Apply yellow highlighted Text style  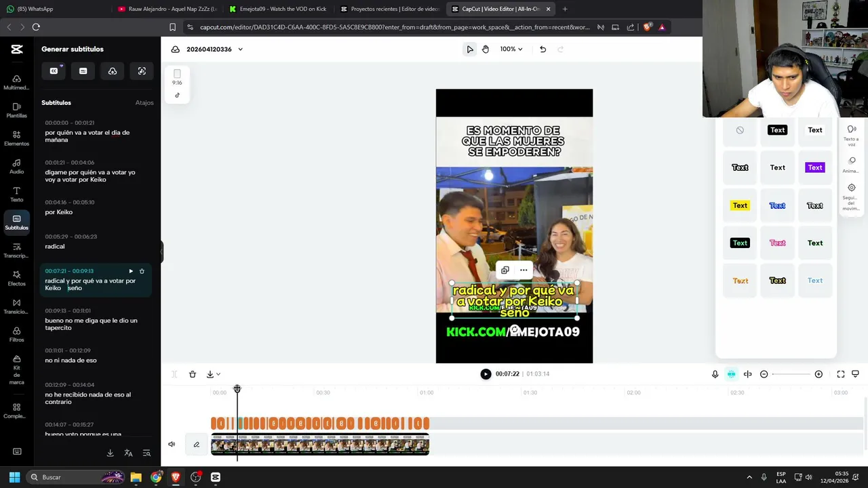click(x=740, y=205)
